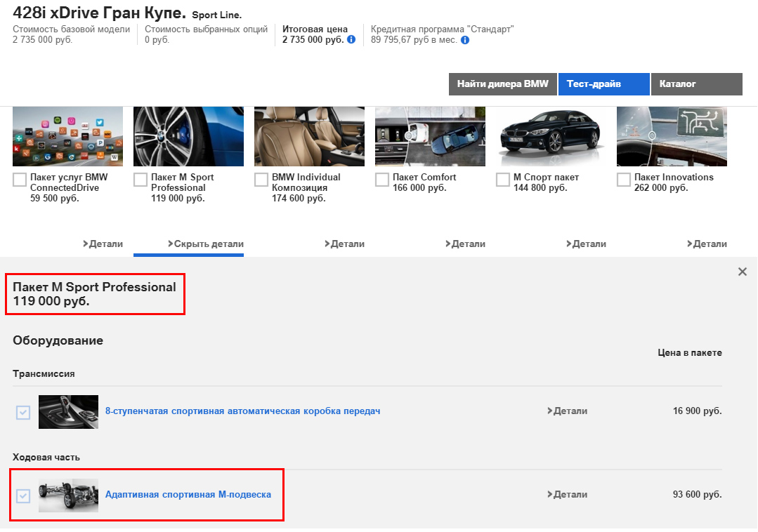This screenshot has height=532, width=758.
Task: Click the chassis image in Ходовая часть
Action: click(68, 496)
